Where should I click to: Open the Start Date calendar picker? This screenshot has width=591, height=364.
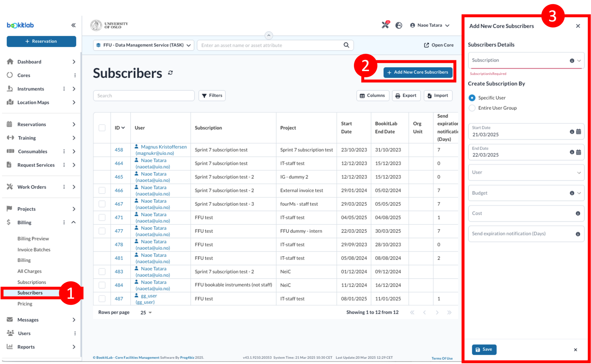click(x=579, y=132)
